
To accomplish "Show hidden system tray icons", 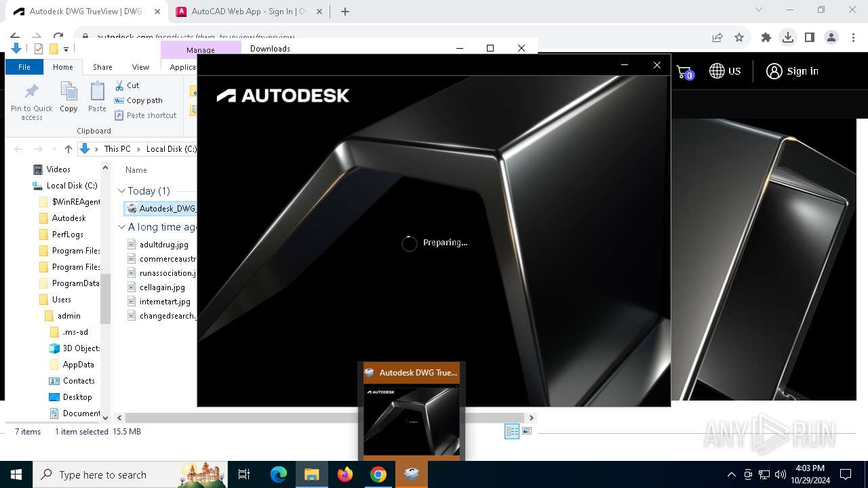I will coord(731,474).
